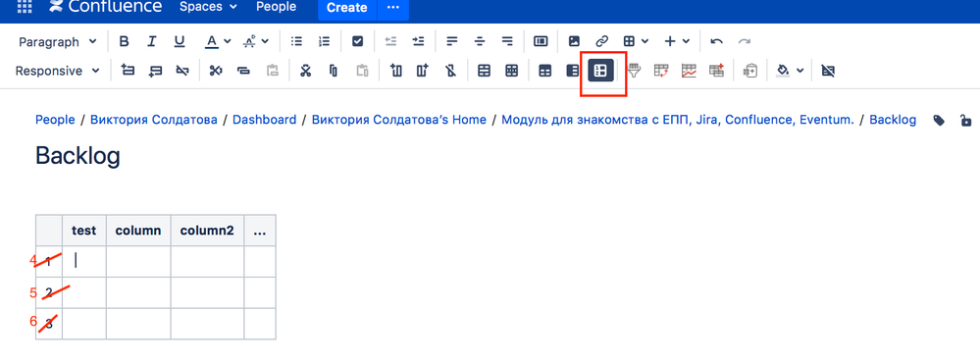This screenshot has width=980, height=364.
Task: Insert a table filter macro
Action: click(x=634, y=71)
